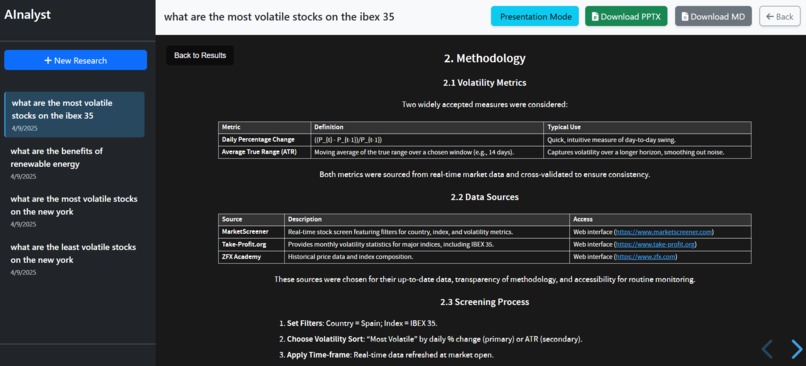Image resolution: width=806 pixels, height=366 pixels.
Task: Download the MD file
Action: (713, 16)
